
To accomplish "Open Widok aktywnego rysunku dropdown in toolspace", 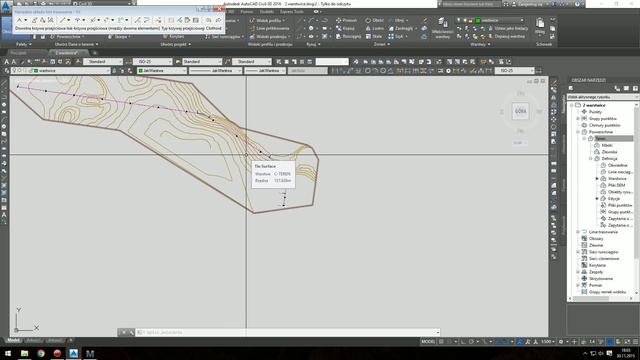I will (x=602, y=97).
